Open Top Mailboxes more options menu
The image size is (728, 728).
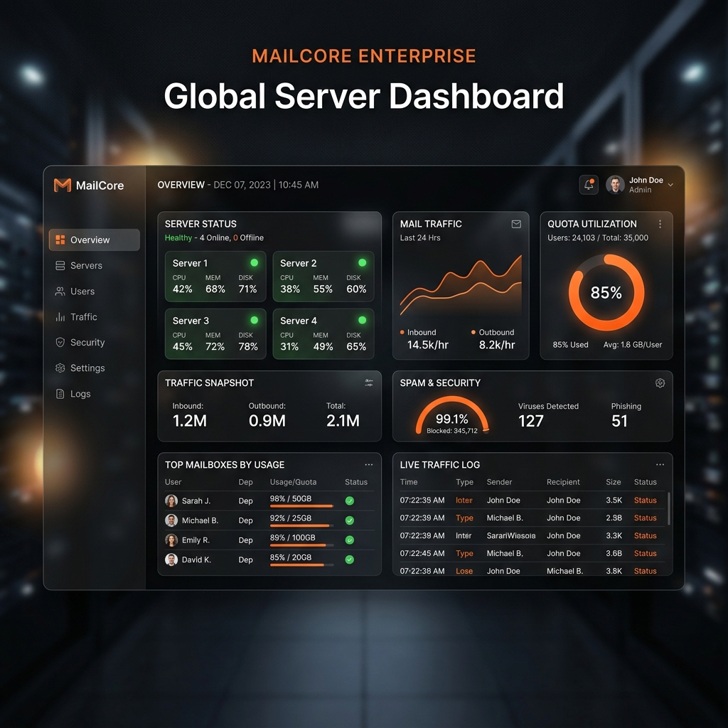[369, 465]
